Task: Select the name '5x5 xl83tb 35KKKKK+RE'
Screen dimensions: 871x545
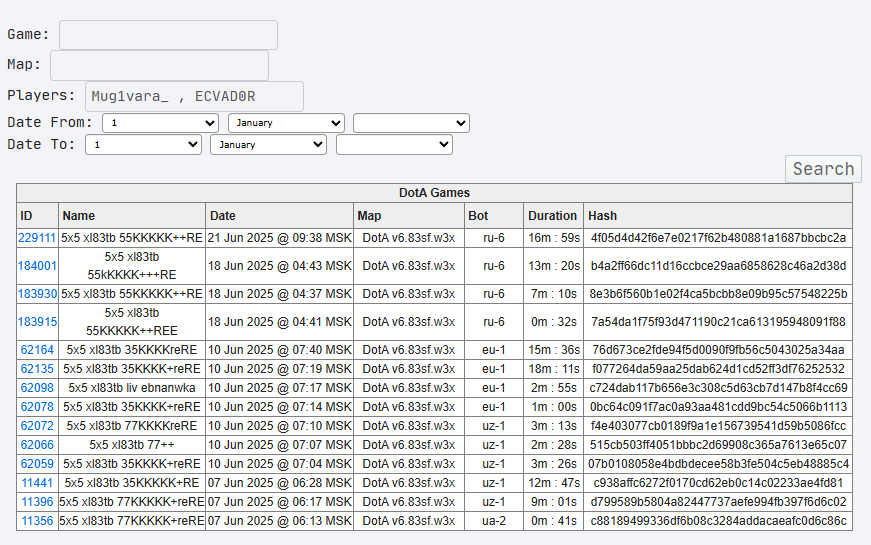Action: click(132, 483)
